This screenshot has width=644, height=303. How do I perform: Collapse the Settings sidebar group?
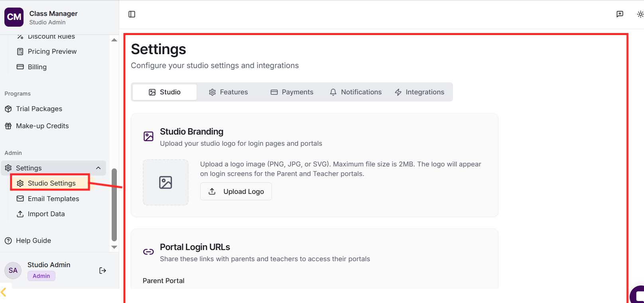click(x=98, y=168)
